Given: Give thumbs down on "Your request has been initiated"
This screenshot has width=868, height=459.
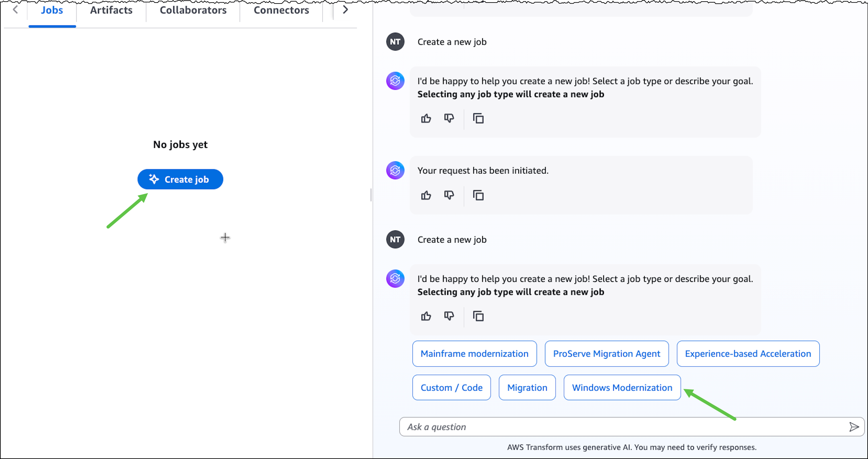Looking at the screenshot, I should [x=449, y=195].
